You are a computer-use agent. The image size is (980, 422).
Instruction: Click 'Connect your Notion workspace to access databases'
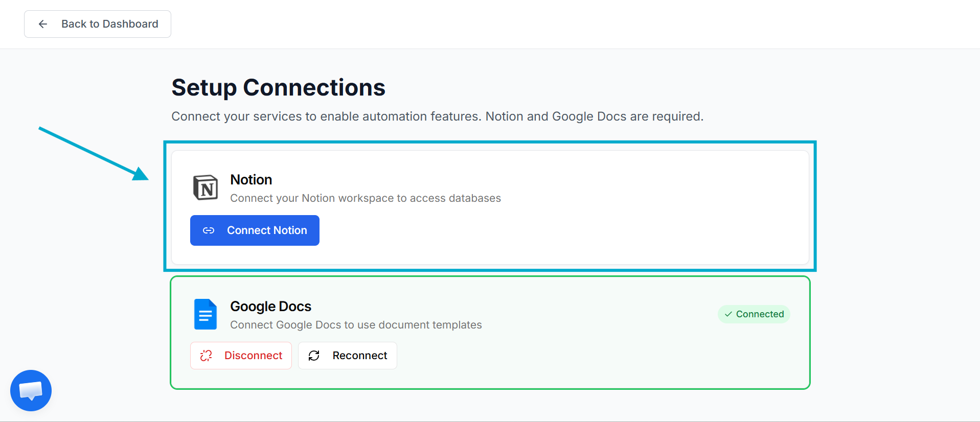(366, 198)
